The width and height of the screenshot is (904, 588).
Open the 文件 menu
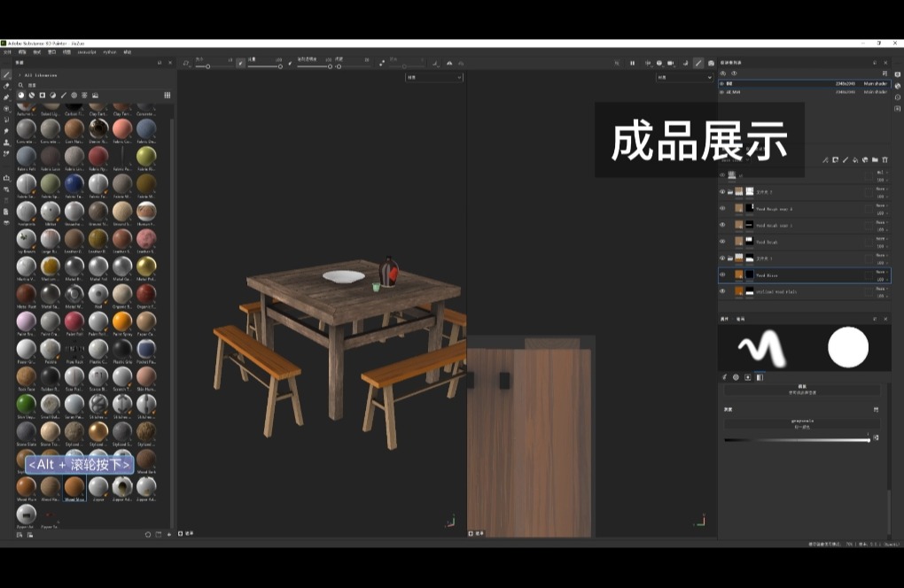pos(7,51)
